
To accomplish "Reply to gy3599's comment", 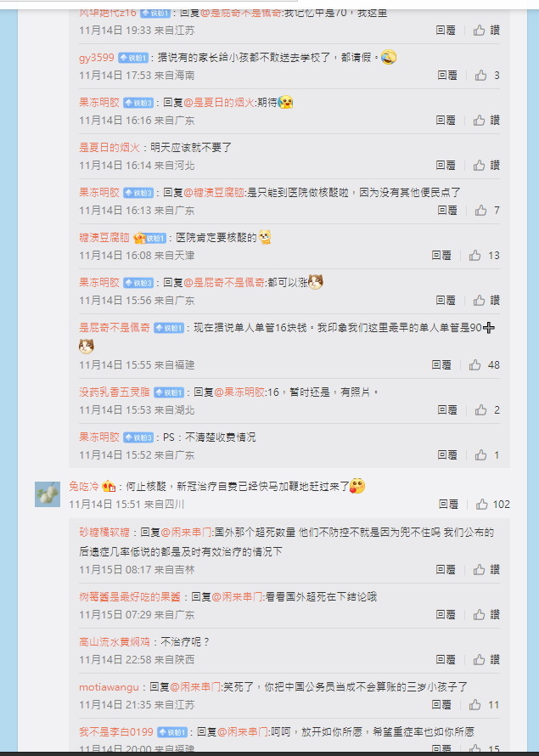I will pos(447,76).
